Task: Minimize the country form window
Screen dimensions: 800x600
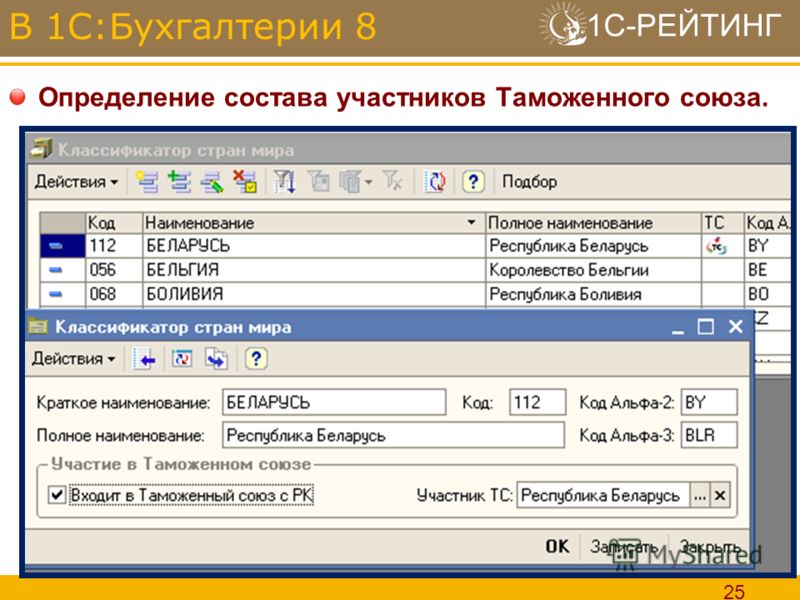Action: point(678,327)
